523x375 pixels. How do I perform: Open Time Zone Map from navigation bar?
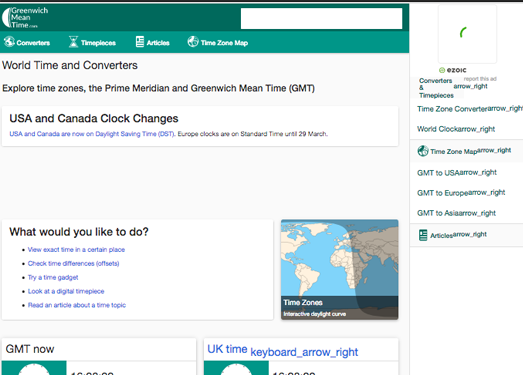point(217,42)
